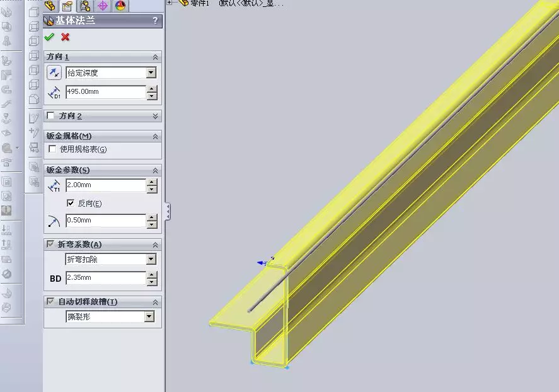Viewport: 559px width, 392px height.
Task: Select the Lofted Bend toolbar icon
Action: [x=6, y=41]
